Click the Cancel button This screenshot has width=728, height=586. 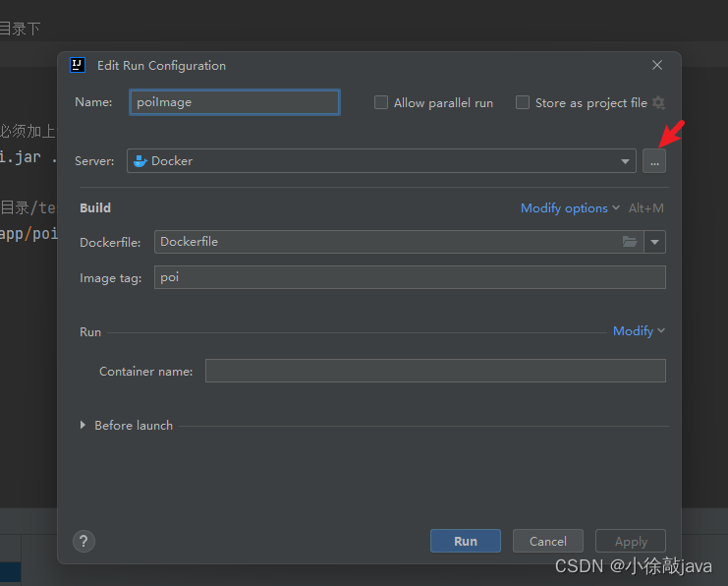[x=548, y=541]
